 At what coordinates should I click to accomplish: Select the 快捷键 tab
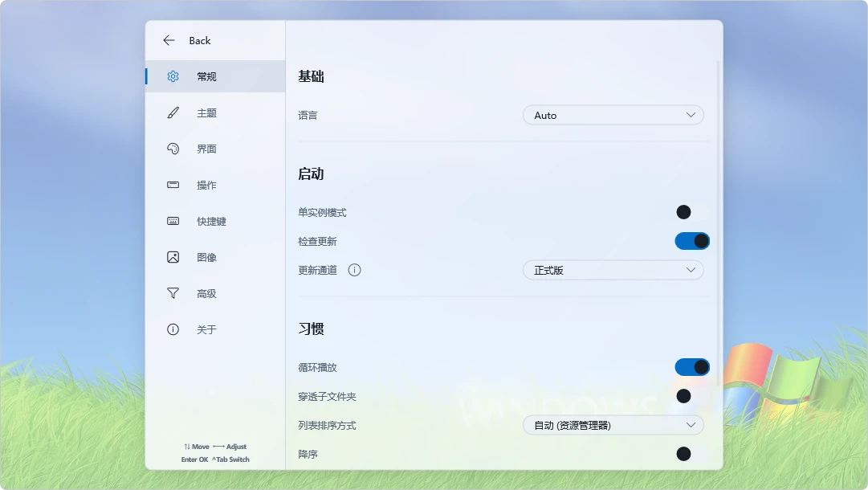click(x=215, y=221)
